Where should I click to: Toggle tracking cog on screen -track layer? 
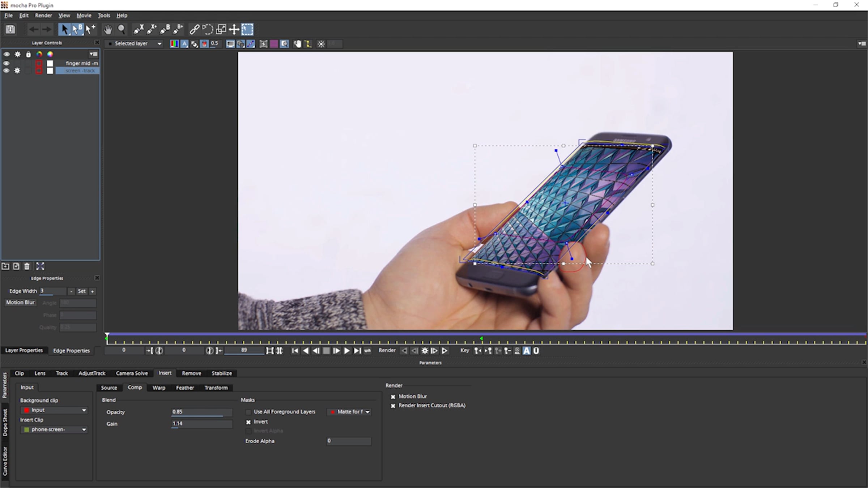click(x=17, y=71)
